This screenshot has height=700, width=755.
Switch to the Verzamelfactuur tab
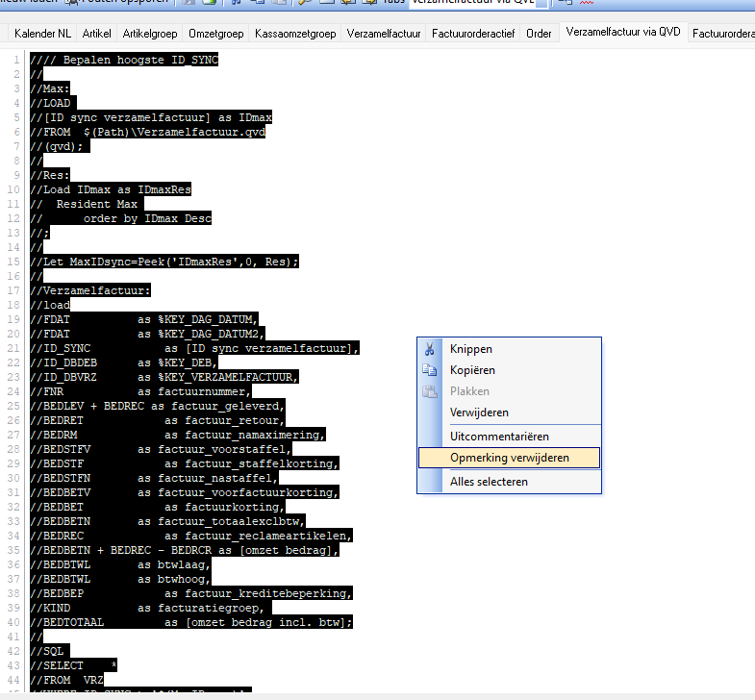pyautogui.click(x=384, y=34)
